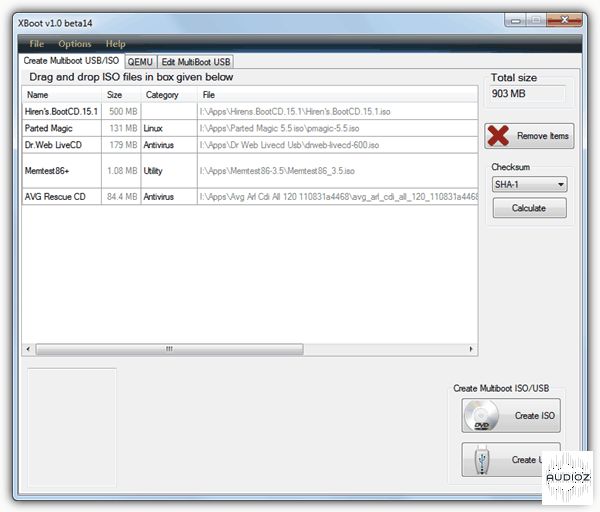
Task: Select the AVG Rescue CD row
Action: point(250,197)
